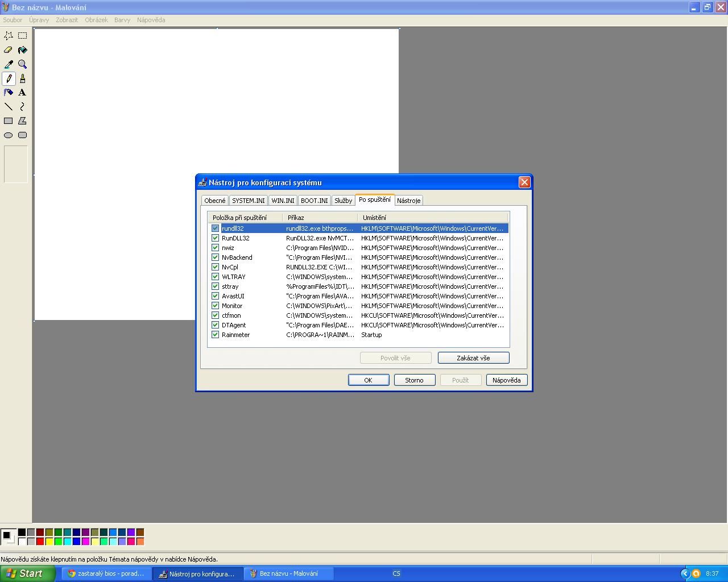Open the Služby tab

click(344, 201)
